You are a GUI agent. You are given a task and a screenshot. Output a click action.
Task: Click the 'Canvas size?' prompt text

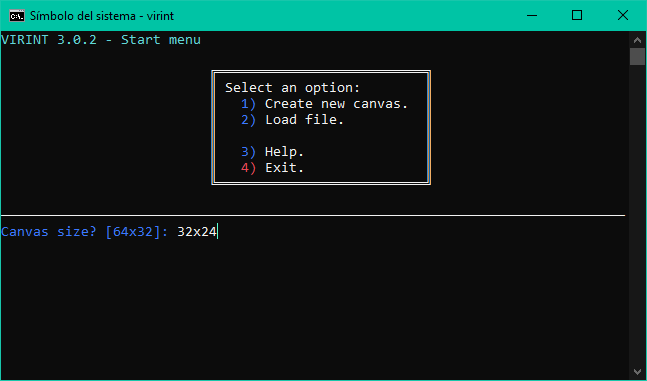(49, 232)
